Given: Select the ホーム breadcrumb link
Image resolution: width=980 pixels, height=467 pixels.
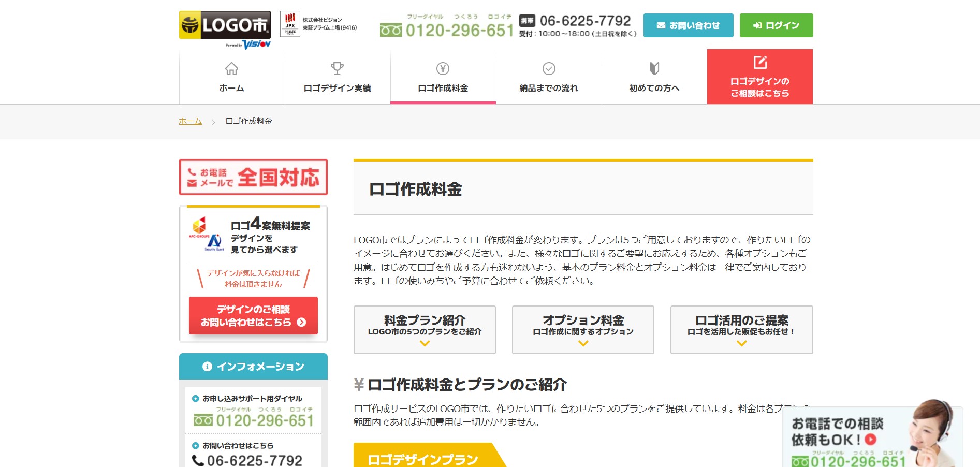Looking at the screenshot, I should pyautogui.click(x=189, y=121).
